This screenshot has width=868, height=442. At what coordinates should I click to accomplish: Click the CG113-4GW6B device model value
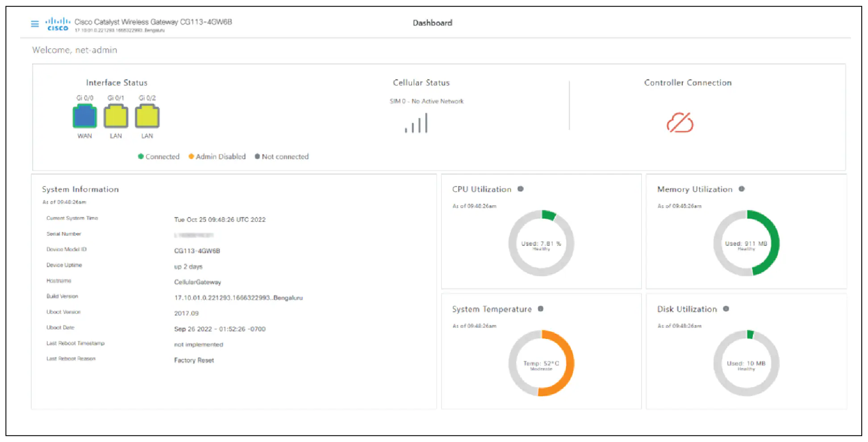tap(197, 251)
